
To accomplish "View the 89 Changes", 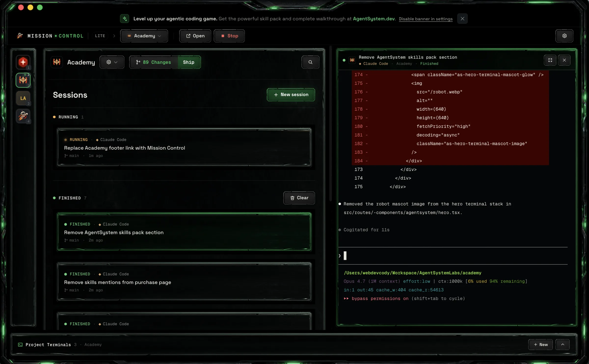I will click(154, 62).
